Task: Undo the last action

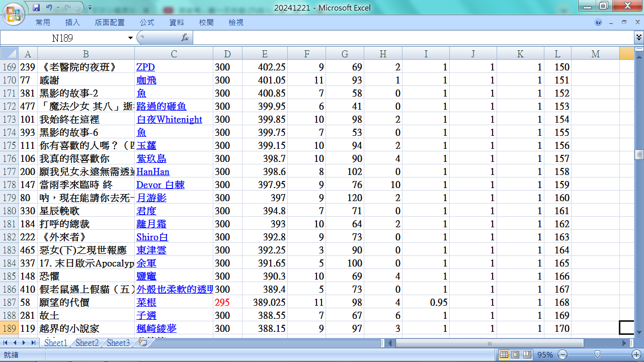Action: pos(49,8)
